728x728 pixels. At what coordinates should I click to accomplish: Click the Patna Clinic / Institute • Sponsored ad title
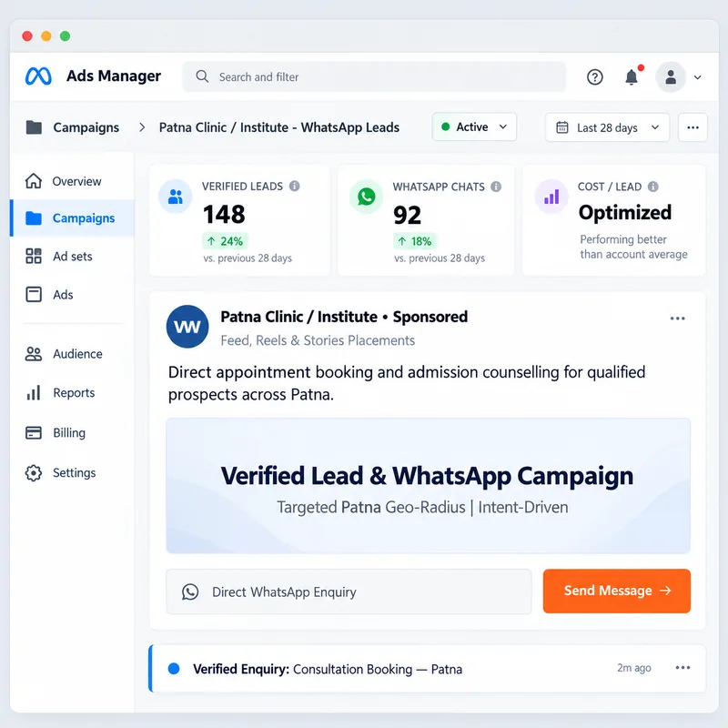pyautogui.click(x=344, y=317)
